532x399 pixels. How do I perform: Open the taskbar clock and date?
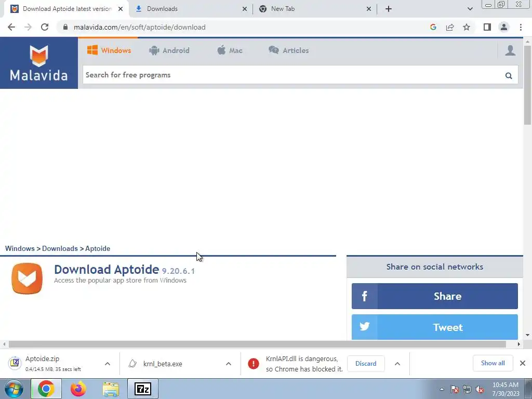click(506, 389)
